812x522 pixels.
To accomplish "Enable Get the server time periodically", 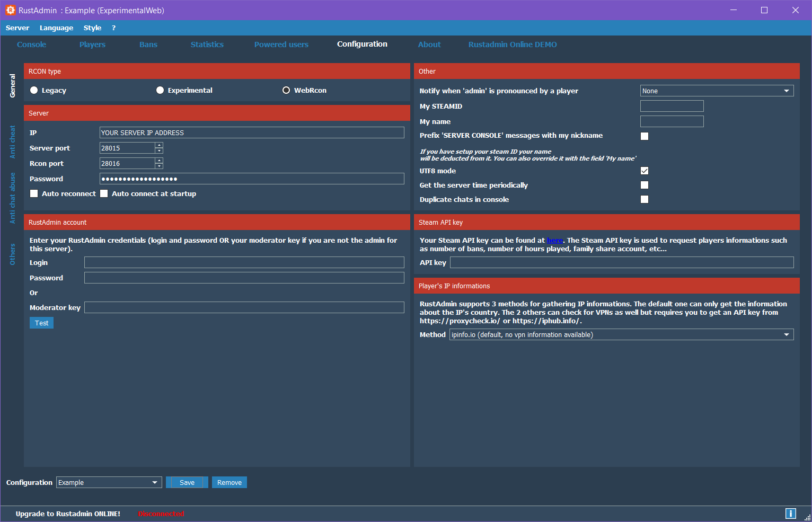I will point(645,185).
